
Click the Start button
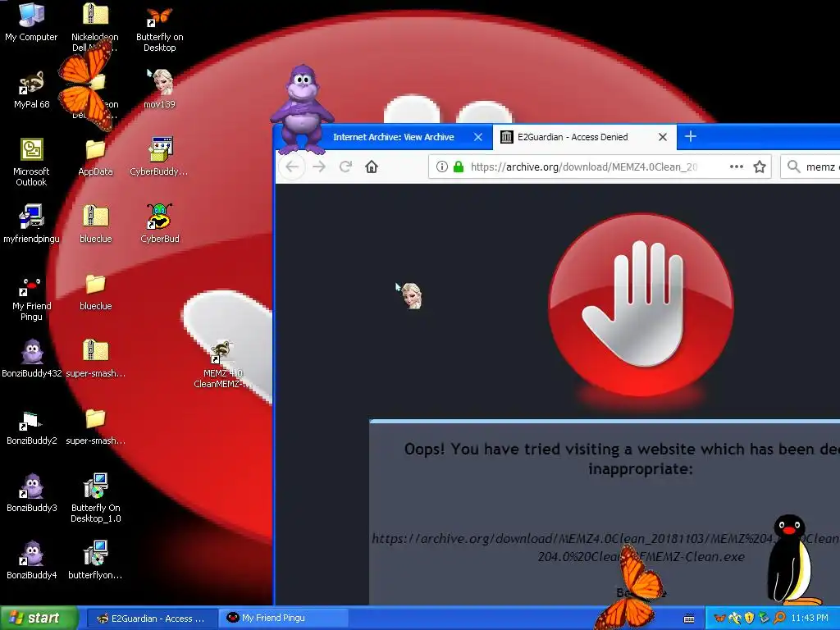tap(39, 618)
